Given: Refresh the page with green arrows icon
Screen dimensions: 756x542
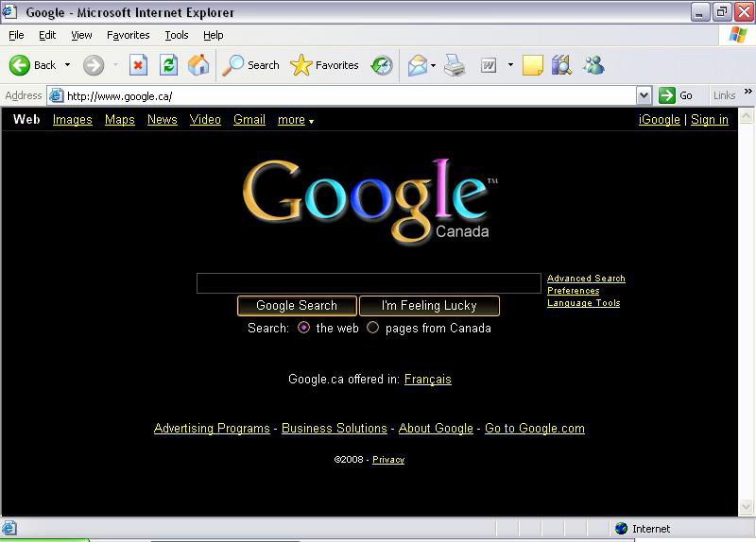Looking at the screenshot, I should tap(169, 65).
